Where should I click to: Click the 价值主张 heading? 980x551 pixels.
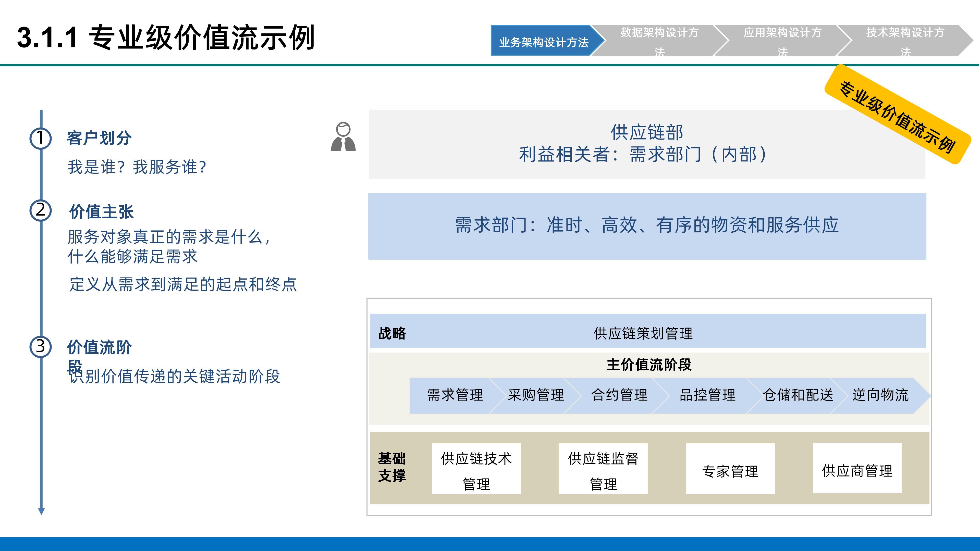pos(101,212)
